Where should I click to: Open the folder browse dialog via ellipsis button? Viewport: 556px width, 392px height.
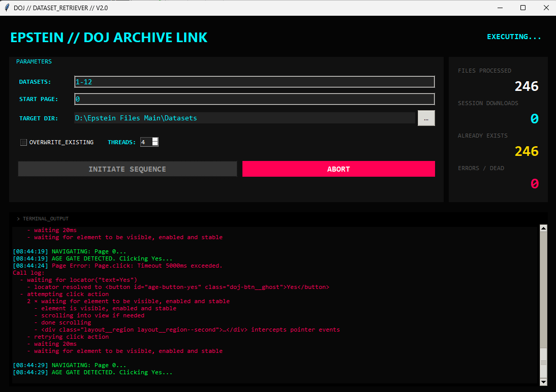click(x=426, y=118)
